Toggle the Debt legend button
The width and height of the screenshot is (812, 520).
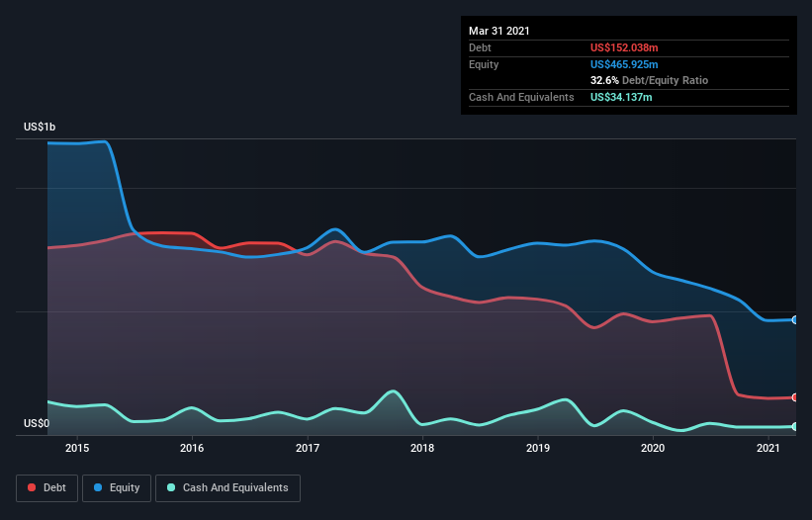(47, 488)
